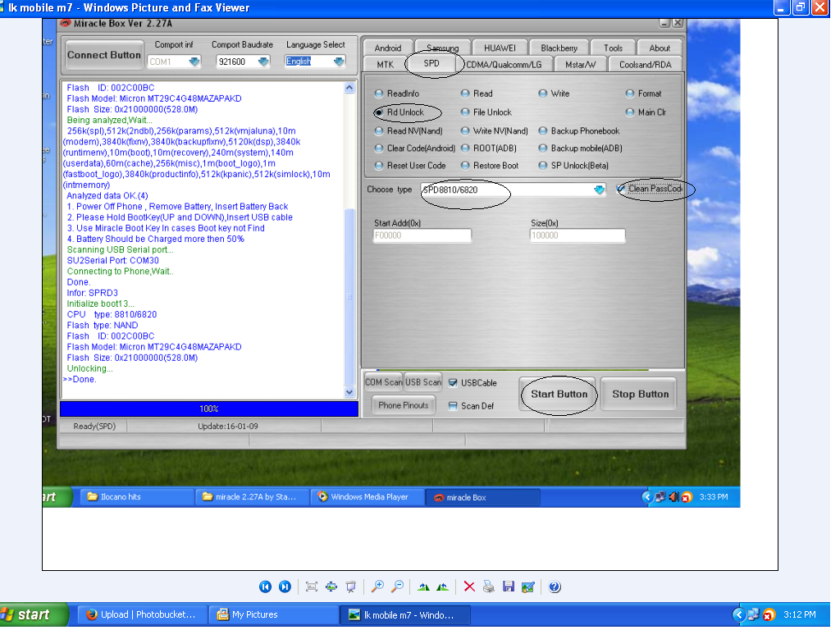840x630 pixels.
Task: Click the Start Addr(0x) input field
Action: click(422, 235)
